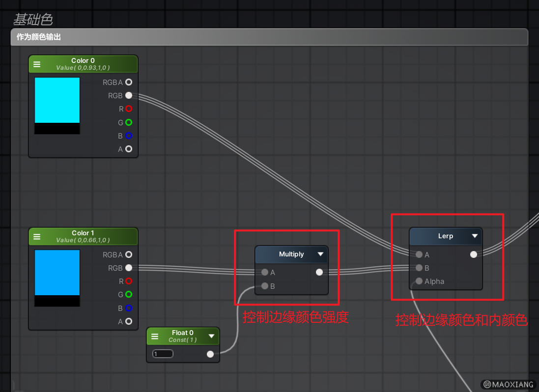Click the Lerp node Alpha input port
This screenshot has height=392, width=539.
(419, 281)
